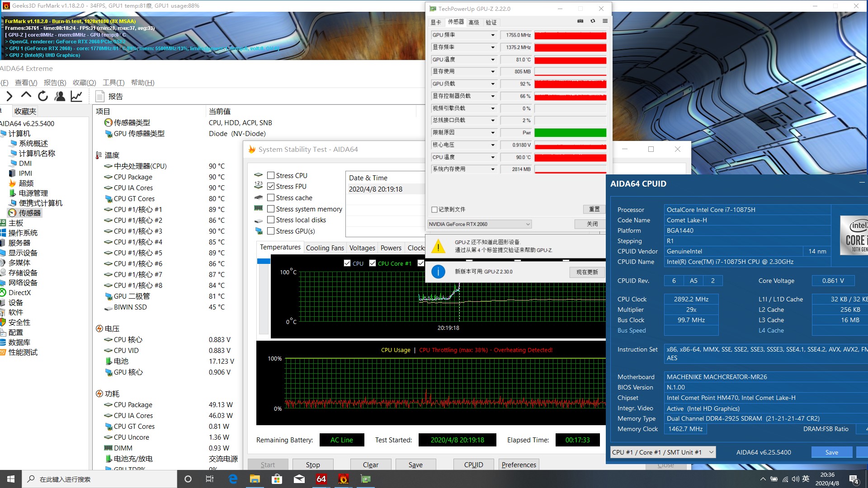Image resolution: width=868 pixels, height=488 pixels.
Task: Enable Stress local disks checkbox
Action: click(x=271, y=220)
